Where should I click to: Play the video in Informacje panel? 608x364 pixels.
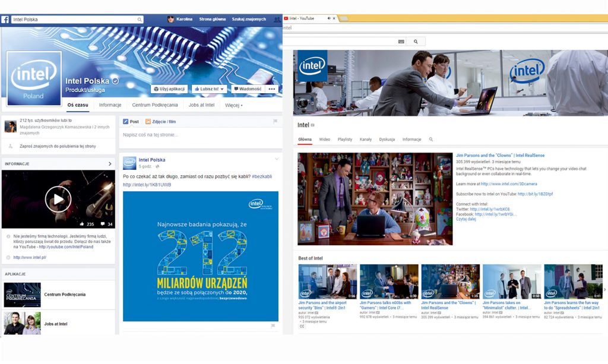coord(58,199)
